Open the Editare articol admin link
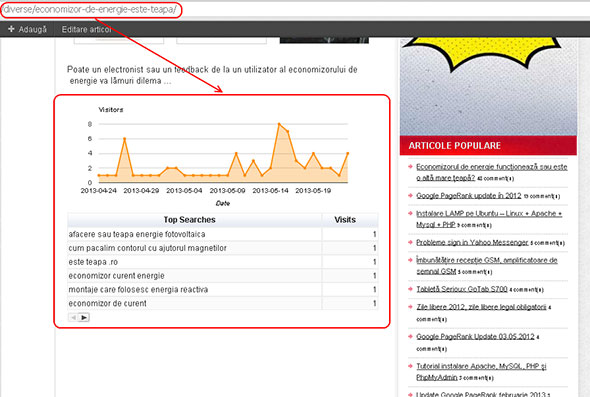The image size is (590, 397). [87, 29]
